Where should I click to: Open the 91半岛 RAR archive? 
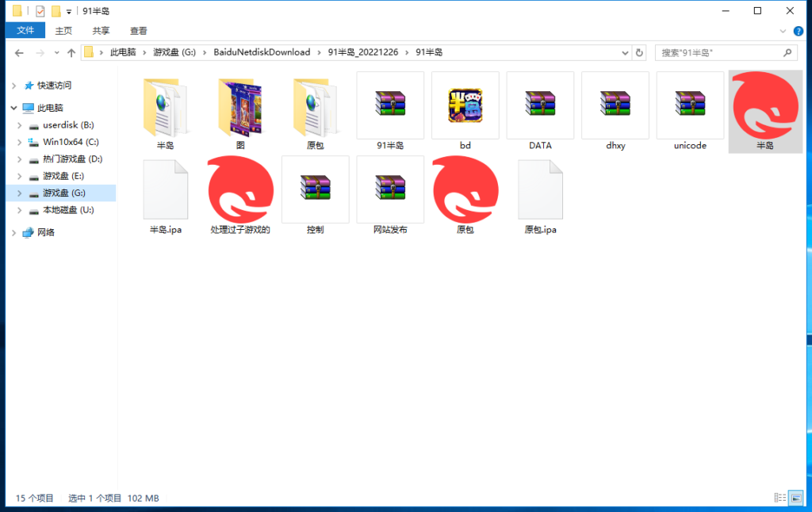(x=390, y=105)
